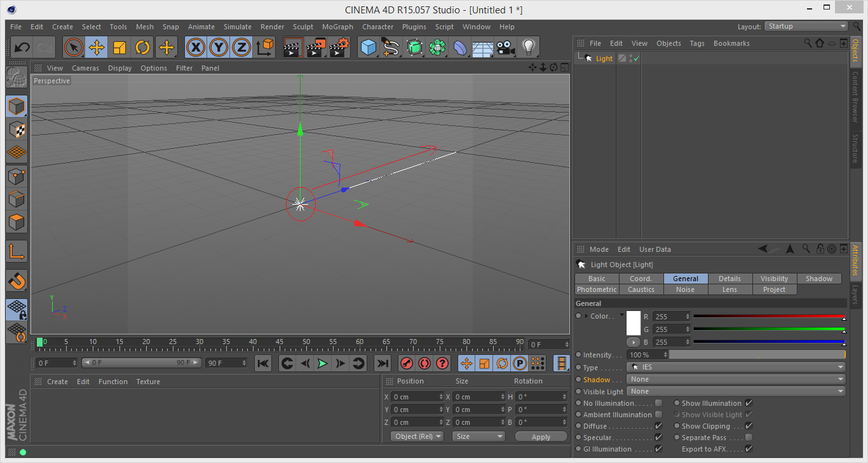Open the Shadow dropdown set to None
868x463 pixels.
tap(736, 379)
